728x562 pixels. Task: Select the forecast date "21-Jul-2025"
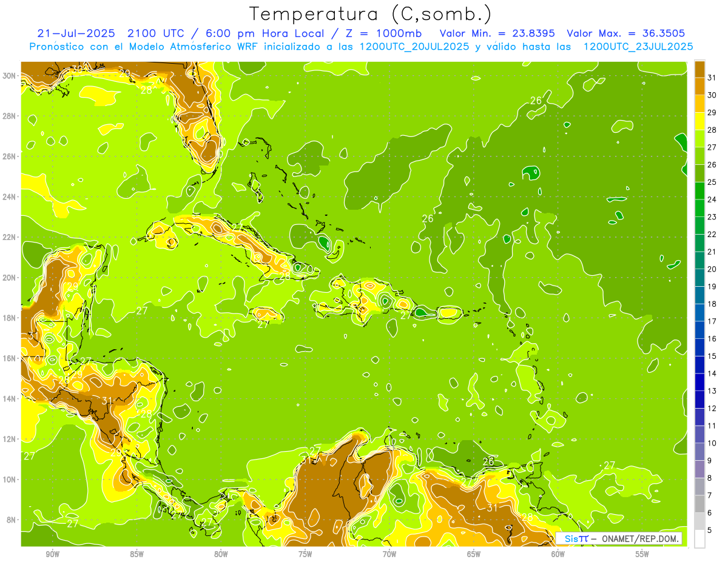point(77,33)
